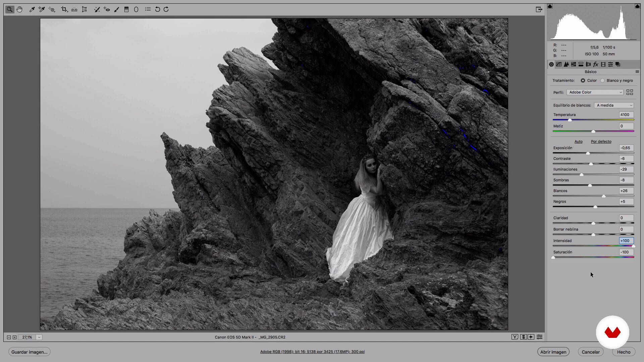
Task: Toggle shadow clipping warning on histogram
Action: tap(550, 6)
